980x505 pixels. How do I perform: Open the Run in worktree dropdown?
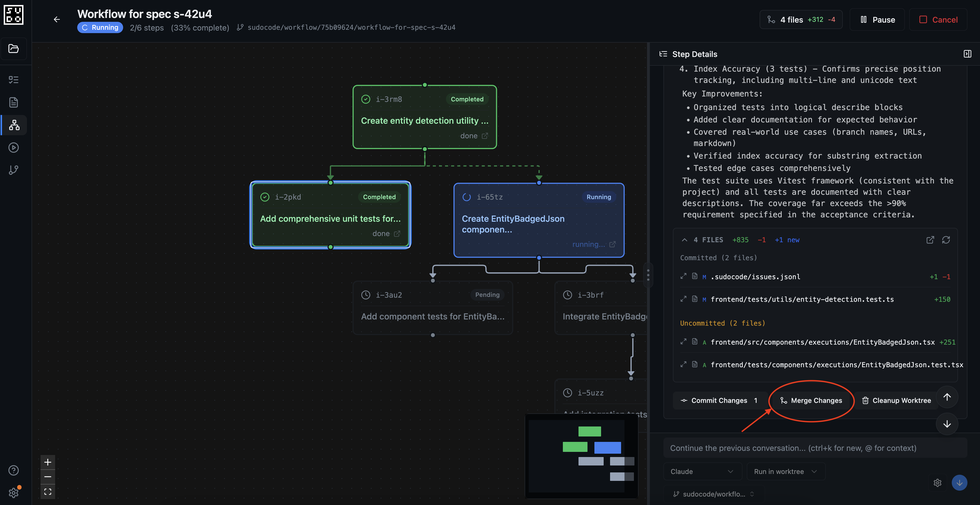[x=785, y=471]
